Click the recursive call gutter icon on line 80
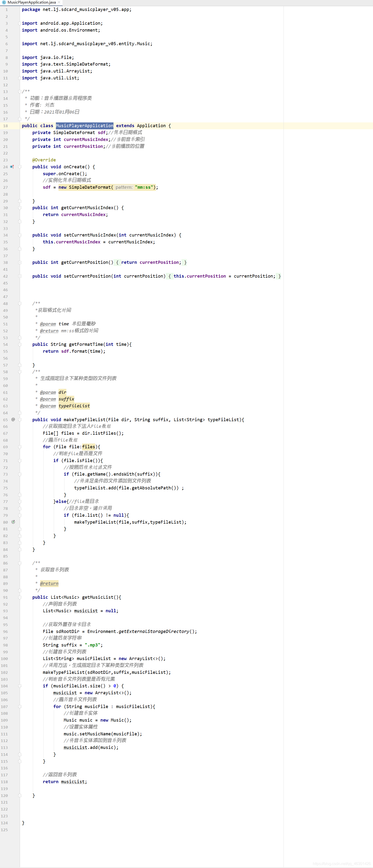Screen dimensions: 373x868 point(13,522)
